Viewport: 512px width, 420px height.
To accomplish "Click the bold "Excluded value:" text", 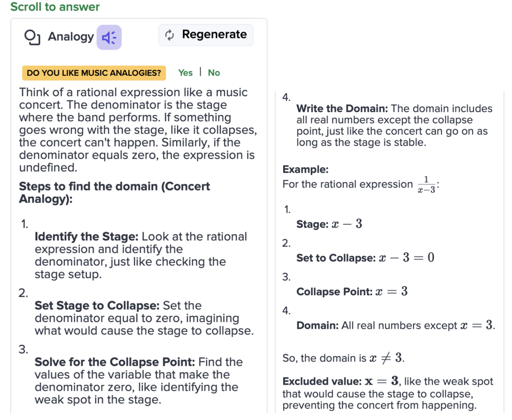I will [321, 382].
